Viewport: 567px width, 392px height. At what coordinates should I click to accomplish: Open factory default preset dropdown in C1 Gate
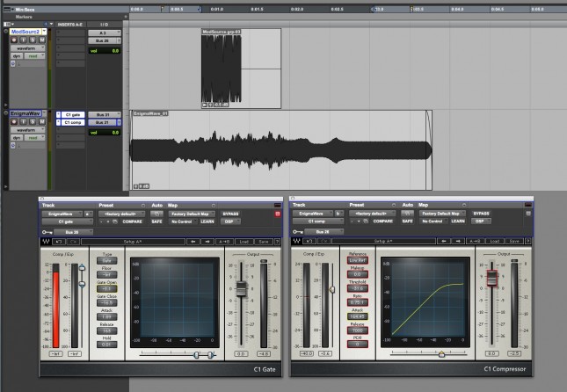tap(122, 214)
